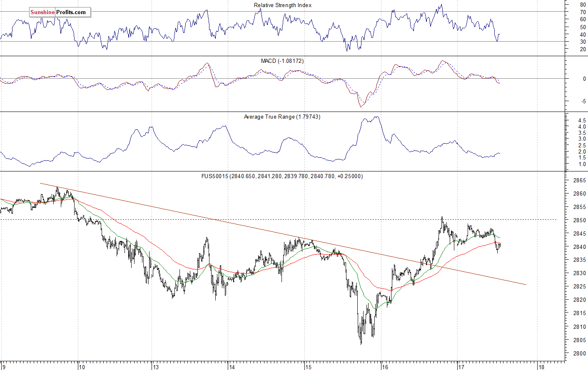The image size is (588, 370).
Task: Click the 2865 price axis label
Action: point(581,181)
